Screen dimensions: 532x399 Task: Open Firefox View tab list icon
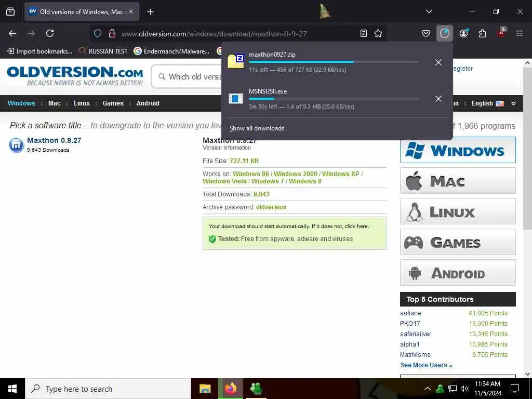pos(10,11)
